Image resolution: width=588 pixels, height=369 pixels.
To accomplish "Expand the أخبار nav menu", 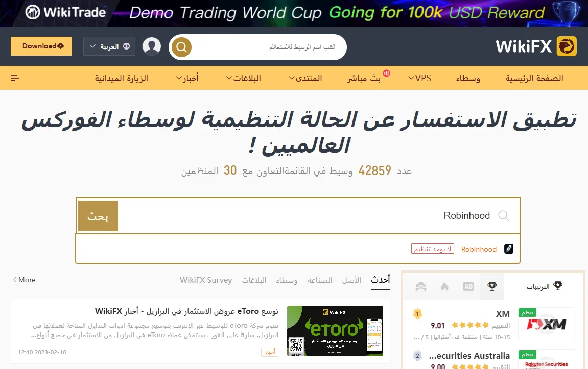I will [x=187, y=78].
